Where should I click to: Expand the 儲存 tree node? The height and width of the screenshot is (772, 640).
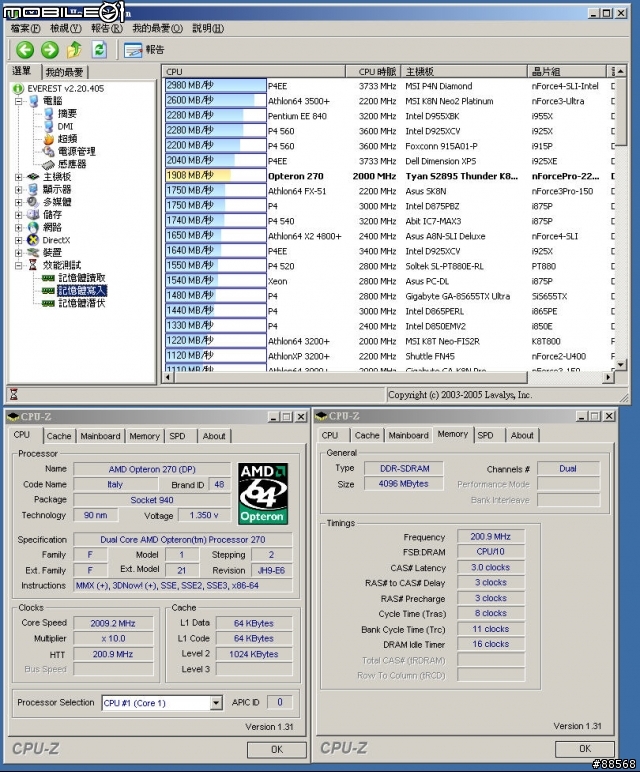pos(18,215)
